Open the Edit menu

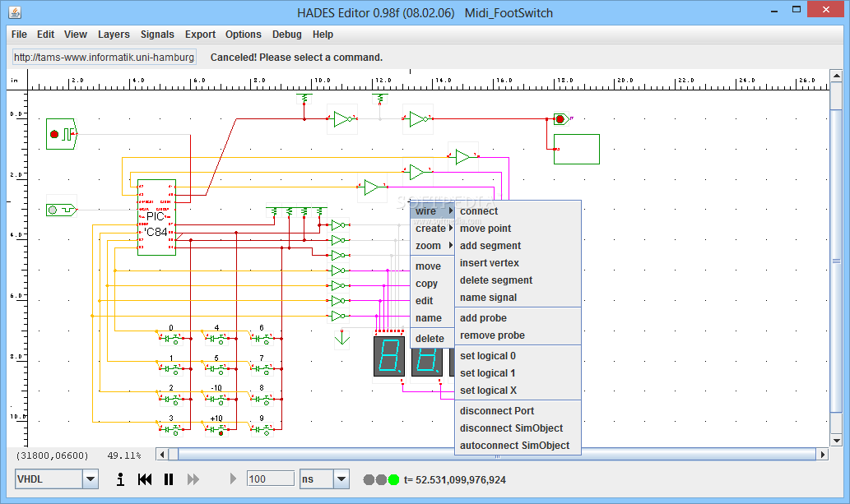pos(45,35)
